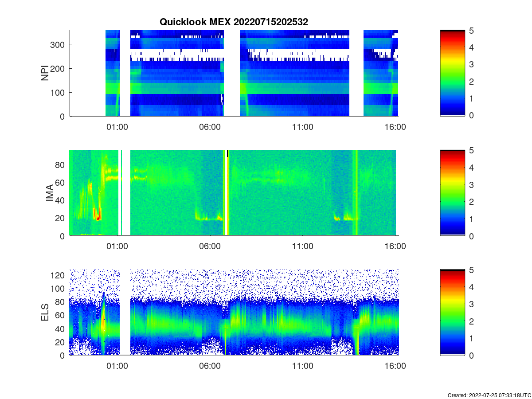Pick the 01:00 time tick of IMA plot

coord(117,246)
